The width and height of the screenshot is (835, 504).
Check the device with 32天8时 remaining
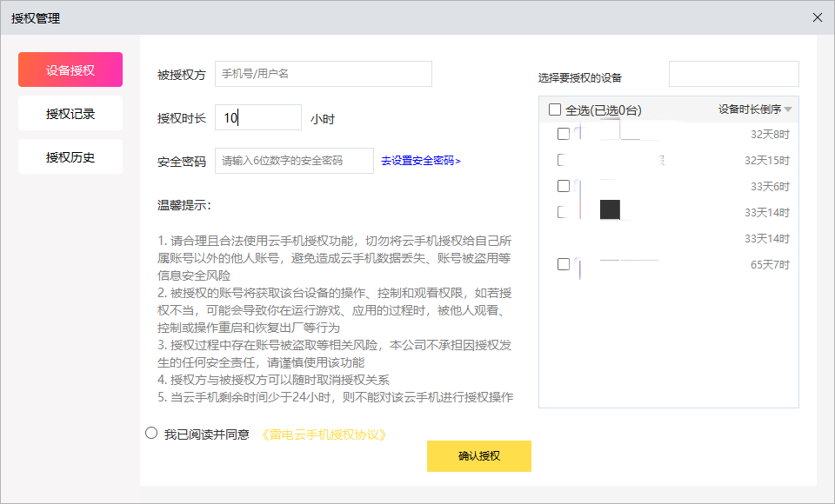564,134
